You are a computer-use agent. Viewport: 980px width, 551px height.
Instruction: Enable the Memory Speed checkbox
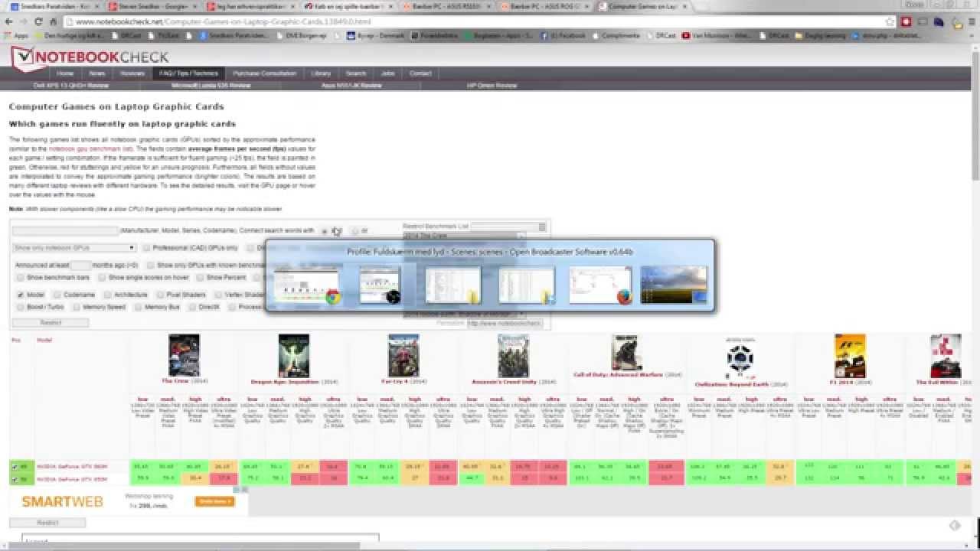click(x=76, y=308)
